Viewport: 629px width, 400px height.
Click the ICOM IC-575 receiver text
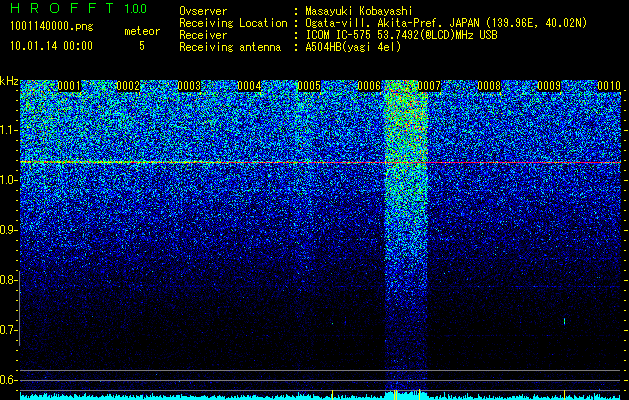(x=401, y=35)
